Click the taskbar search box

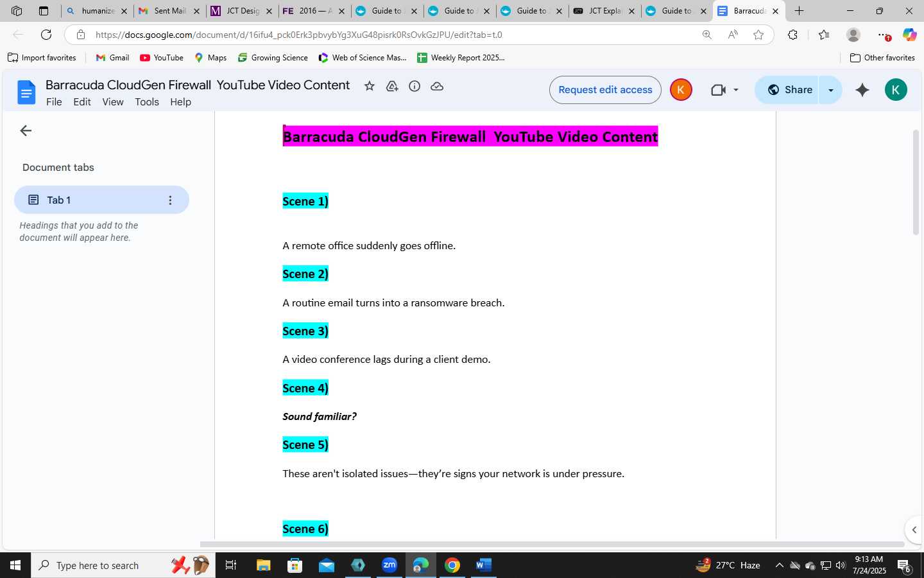pyautogui.click(x=123, y=565)
